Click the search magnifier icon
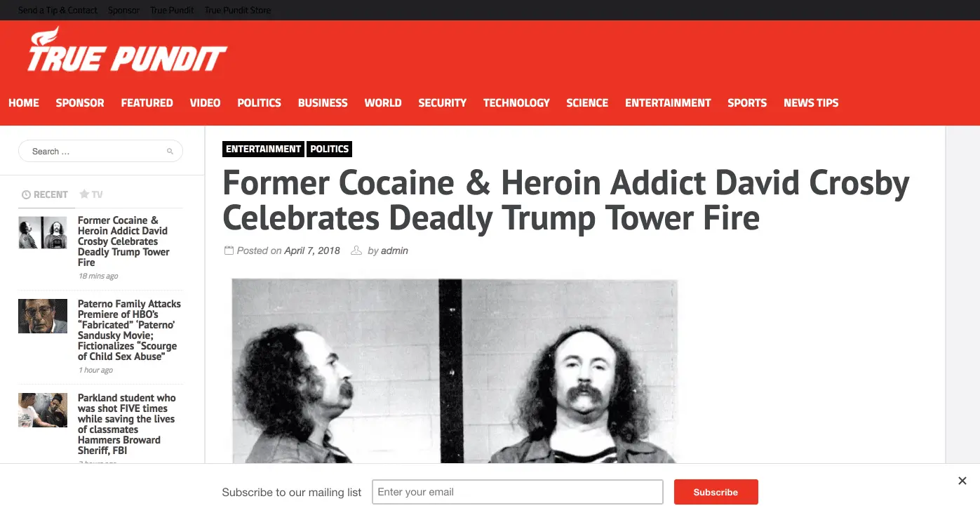980x520 pixels. pyautogui.click(x=170, y=152)
